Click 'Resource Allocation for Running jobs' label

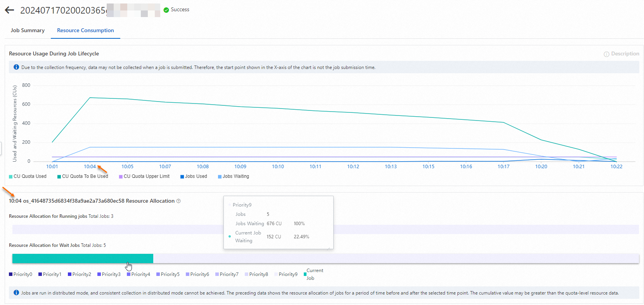pyautogui.click(x=48, y=216)
